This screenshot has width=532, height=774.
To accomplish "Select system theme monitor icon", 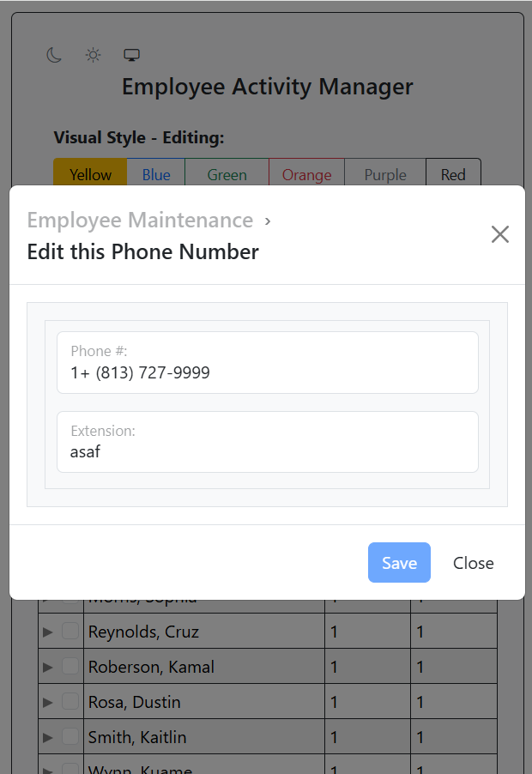I will (x=131, y=55).
